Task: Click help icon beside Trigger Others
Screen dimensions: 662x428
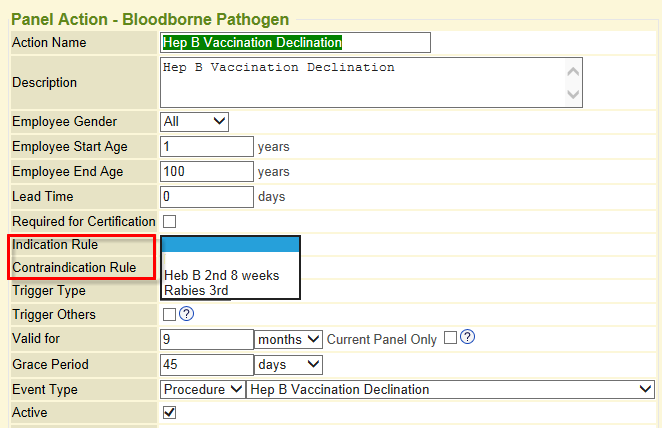Action: 186,314
